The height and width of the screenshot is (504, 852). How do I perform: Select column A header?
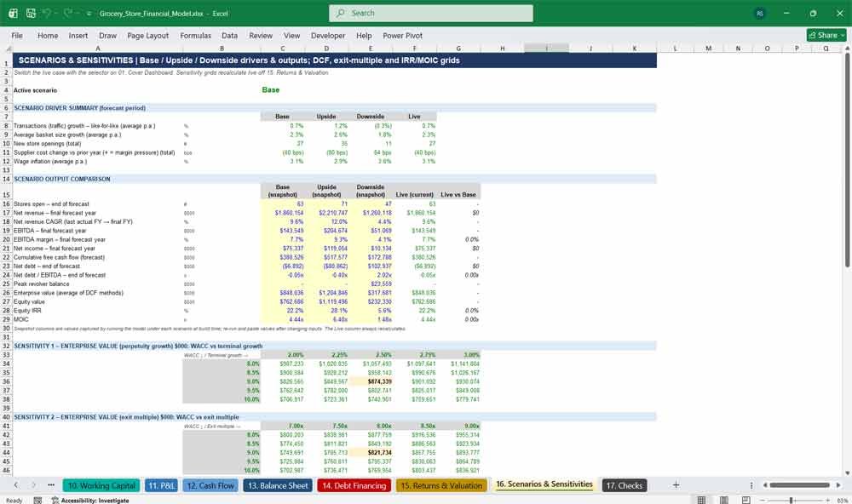point(98,49)
